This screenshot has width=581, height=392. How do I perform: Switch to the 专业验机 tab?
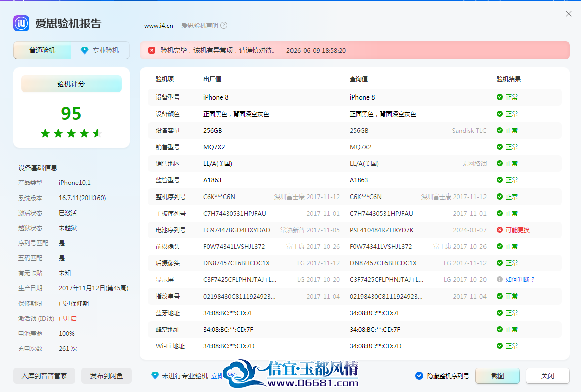[x=101, y=50]
